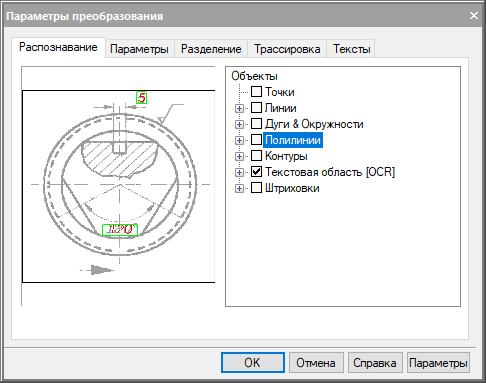Enable the Точки checkbox
The height and width of the screenshot is (383, 486).
256,92
